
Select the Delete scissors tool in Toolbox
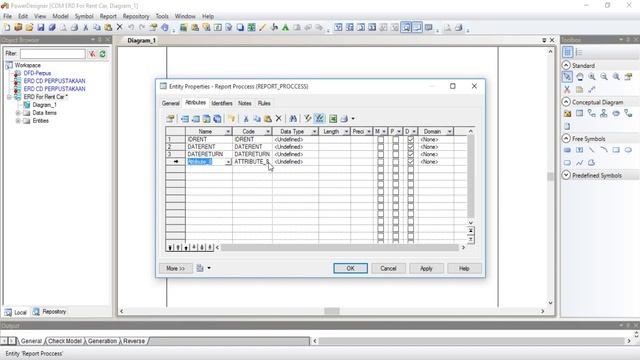pos(567,89)
